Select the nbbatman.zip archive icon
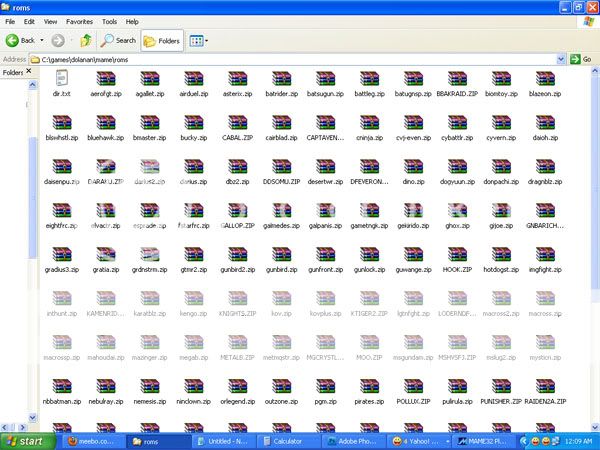 pos(62,386)
